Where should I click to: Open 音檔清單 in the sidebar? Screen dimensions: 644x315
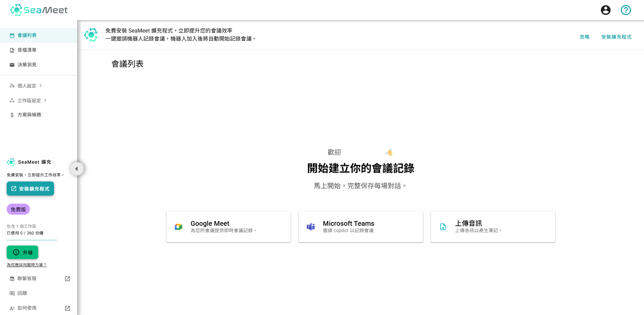(27, 50)
